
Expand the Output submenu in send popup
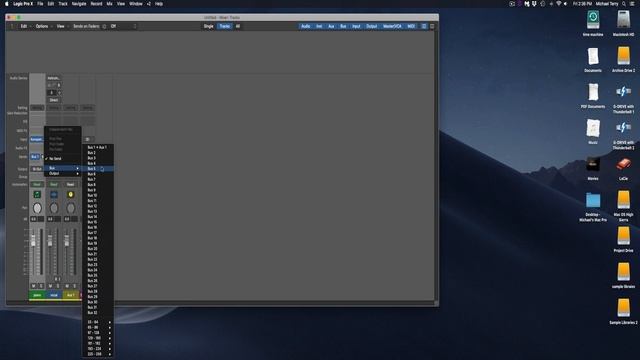tap(63, 173)
